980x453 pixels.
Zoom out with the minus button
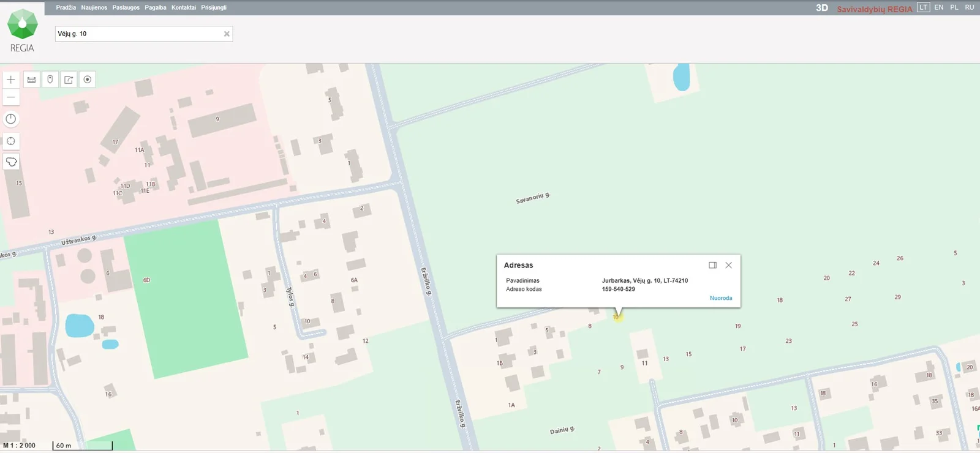tap(11, 97)
